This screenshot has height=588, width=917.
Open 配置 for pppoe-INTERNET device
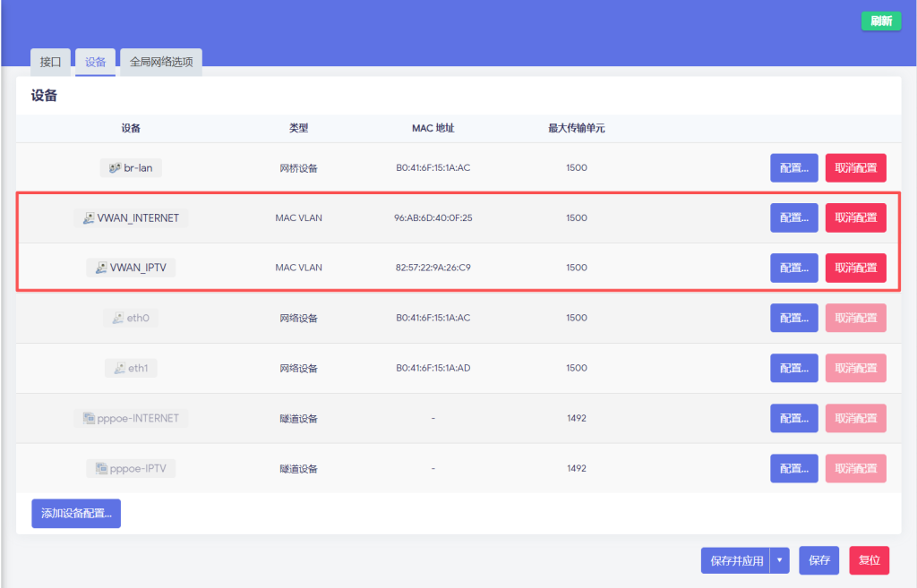pos(793,418)
